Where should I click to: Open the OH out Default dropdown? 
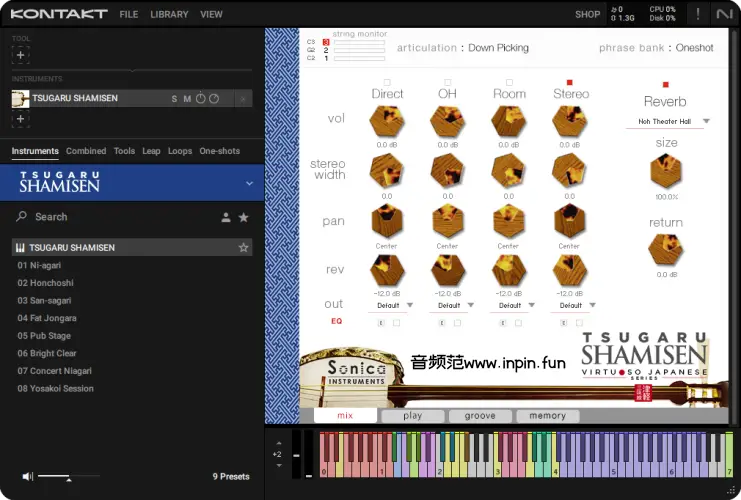pyautogui.click(x=452, y=306)
